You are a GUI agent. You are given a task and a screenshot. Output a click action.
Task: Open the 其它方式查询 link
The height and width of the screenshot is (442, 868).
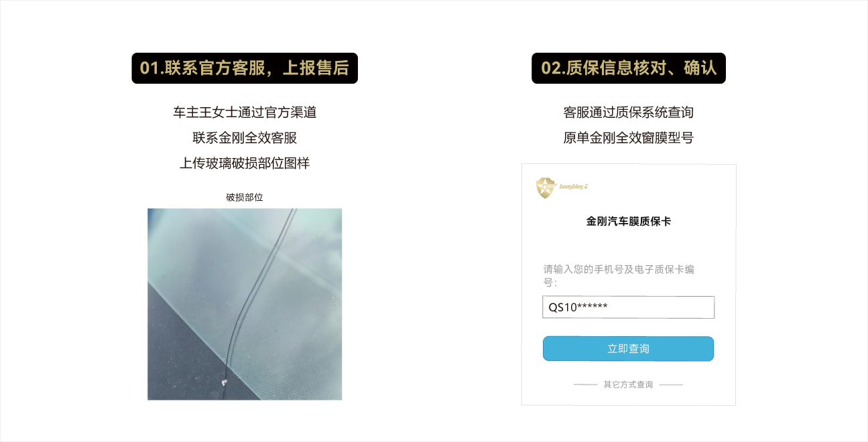tap(628, 385)
